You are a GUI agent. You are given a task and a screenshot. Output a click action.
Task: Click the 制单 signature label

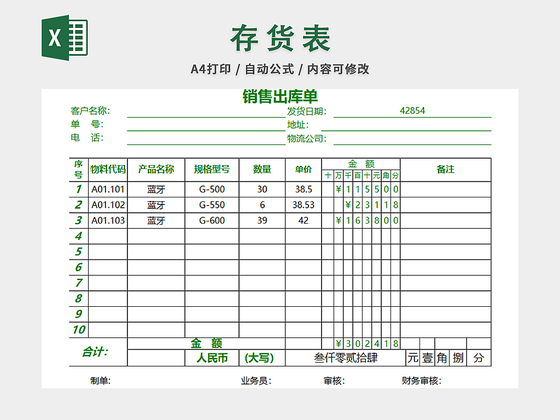point(100,381)
